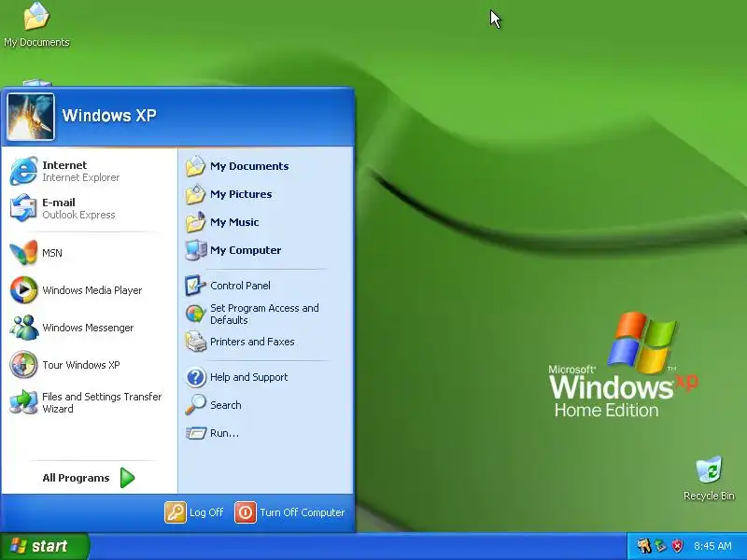Open Windows Messenger icon

tap(23, 328)
